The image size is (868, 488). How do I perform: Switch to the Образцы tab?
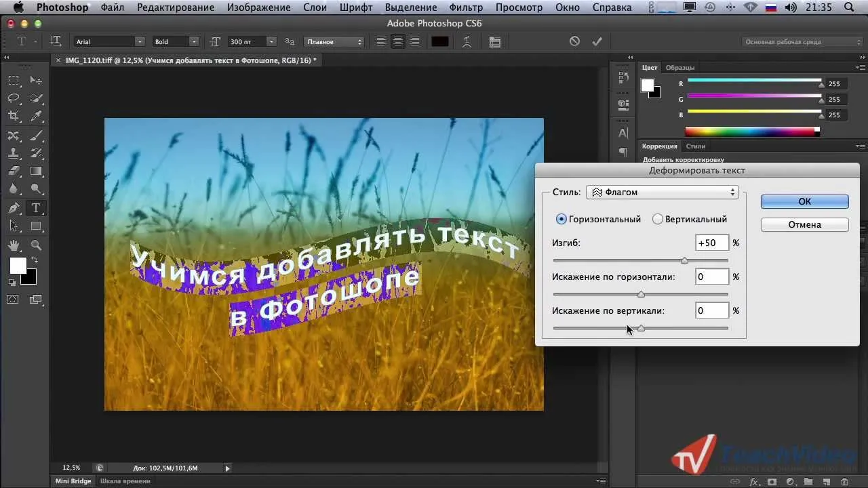tap(679, 67)
